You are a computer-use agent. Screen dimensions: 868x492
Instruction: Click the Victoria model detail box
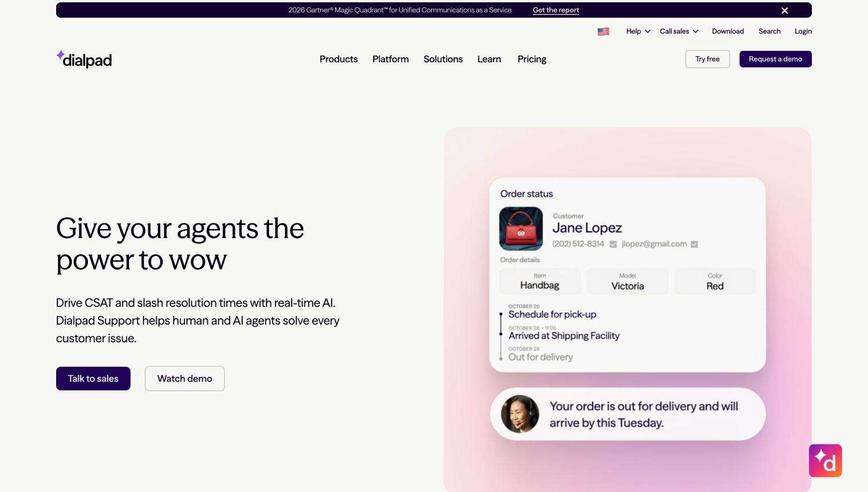(x=628, y=281)
